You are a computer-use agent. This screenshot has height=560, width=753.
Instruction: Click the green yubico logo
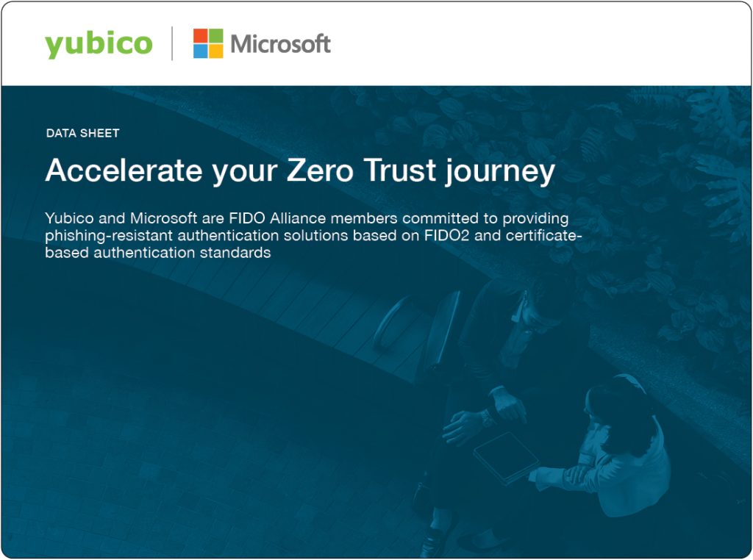(x=99, y=45)
